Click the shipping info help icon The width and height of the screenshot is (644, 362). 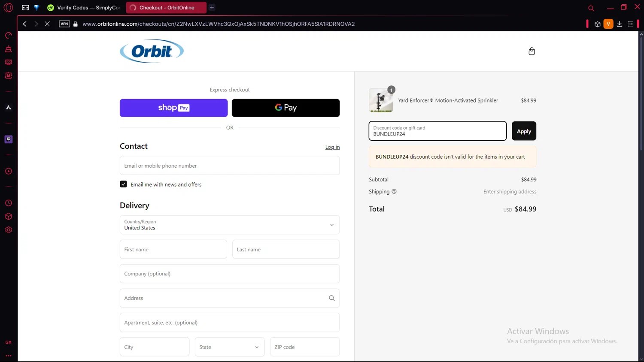(x=394, y=192)
